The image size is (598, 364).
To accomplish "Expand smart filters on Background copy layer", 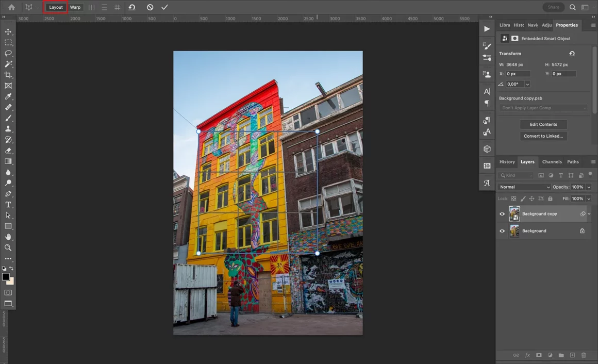I will (589, 214).
